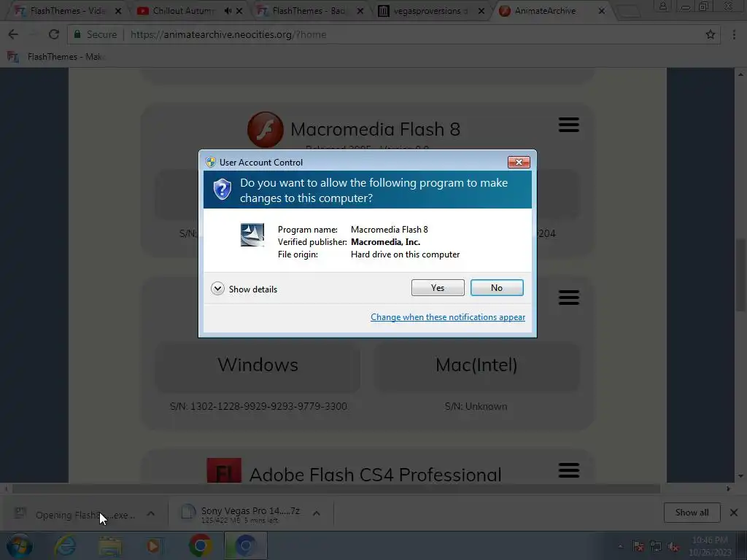Click the 'S/N: Unknown' text
This screenshot has height=560, width=747.
[476, 406]
